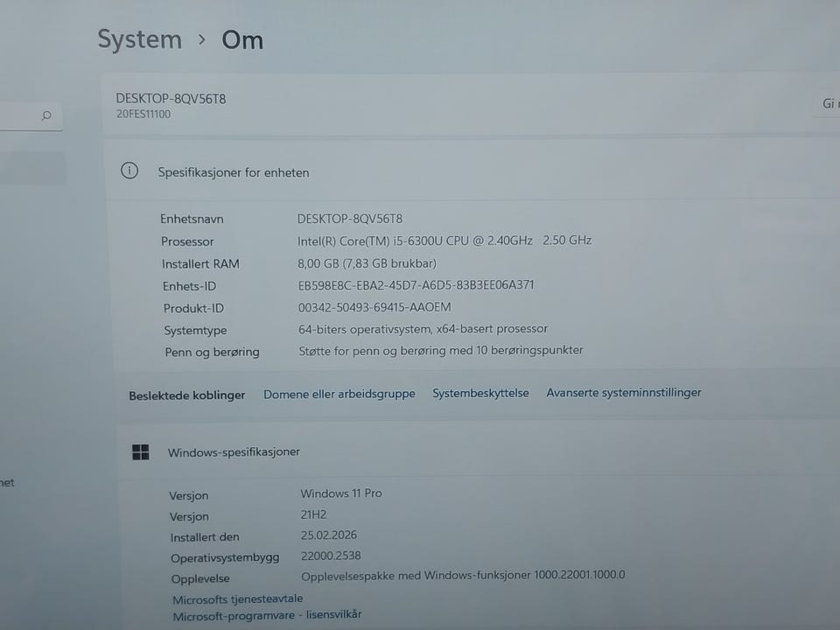Select Produkt-ID value 00342-50493-69415-AAOEM

374,307
